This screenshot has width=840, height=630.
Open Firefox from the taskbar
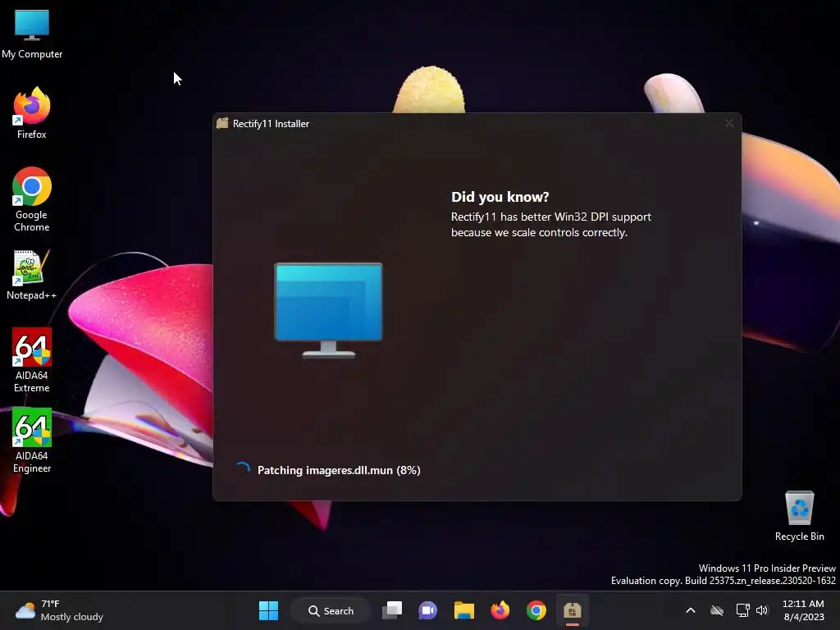[x=500, y=610]
